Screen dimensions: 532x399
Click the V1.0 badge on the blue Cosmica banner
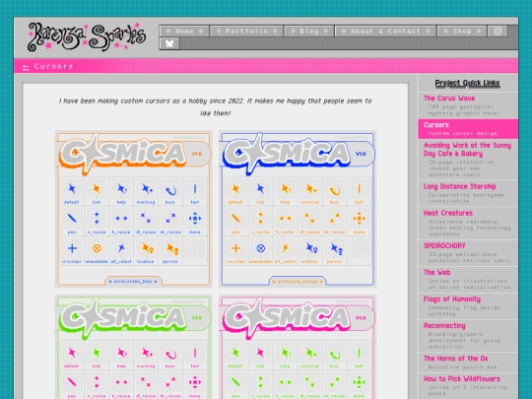point(361,154)
